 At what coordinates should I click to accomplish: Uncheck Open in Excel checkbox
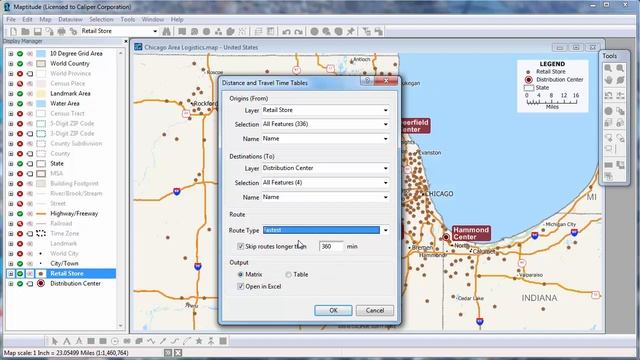[240, 287]
